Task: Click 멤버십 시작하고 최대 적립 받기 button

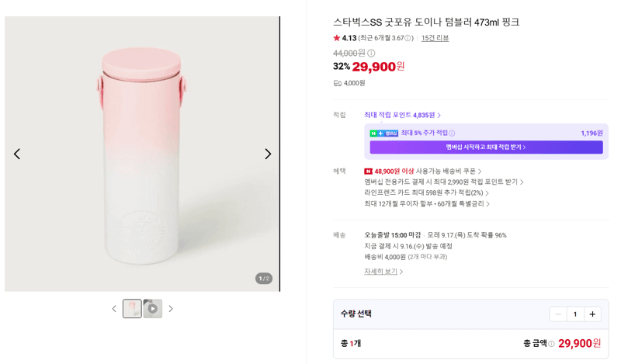Action: pyautogui.click(x=487, y=147)
